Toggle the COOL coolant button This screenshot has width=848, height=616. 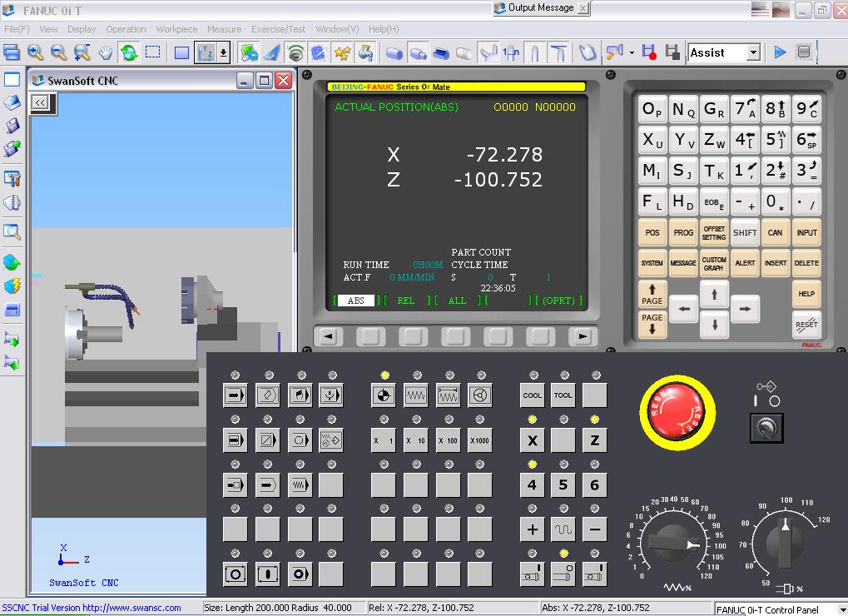click(x=532, y=395)
